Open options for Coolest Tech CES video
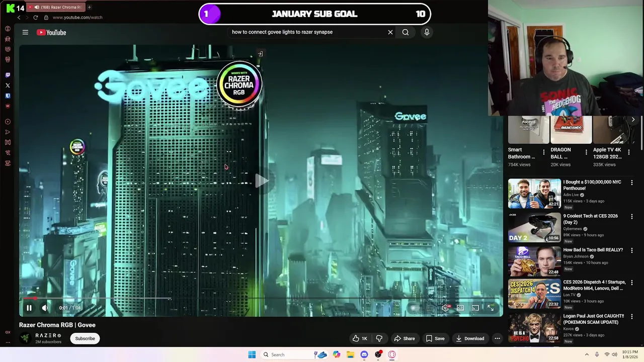The image size is (644, 362). click(632, 216)
